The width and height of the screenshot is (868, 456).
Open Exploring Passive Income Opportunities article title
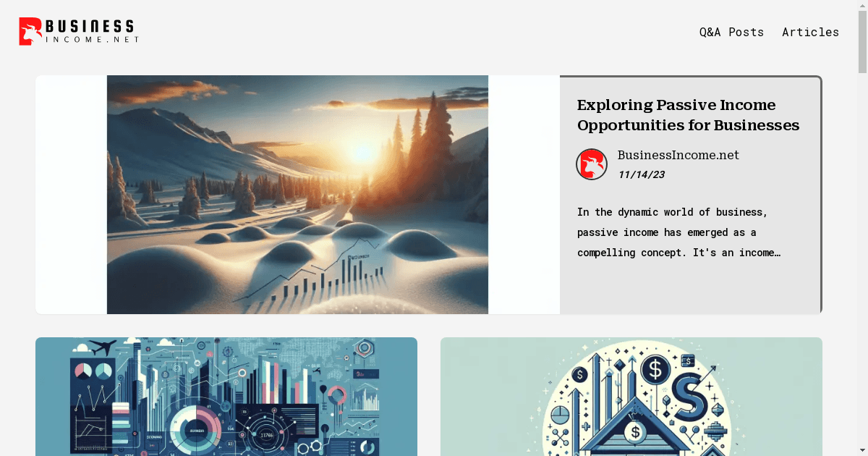click(688, 115)
